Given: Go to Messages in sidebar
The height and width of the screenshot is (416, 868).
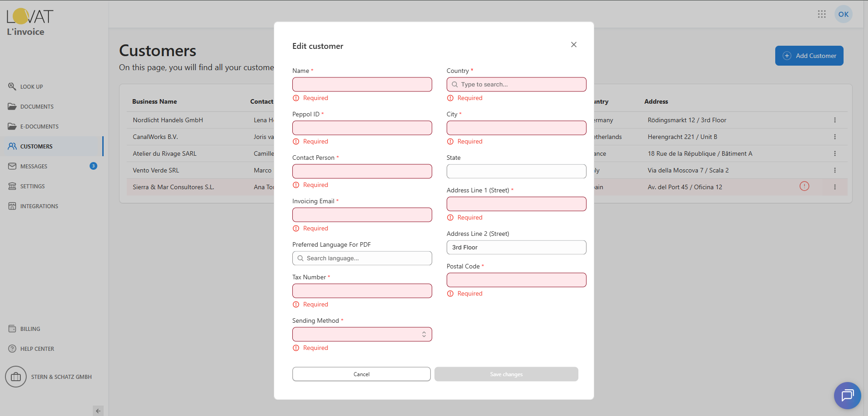Looking at the screenshot, I should pyautogui.click(x=33, y=166).
